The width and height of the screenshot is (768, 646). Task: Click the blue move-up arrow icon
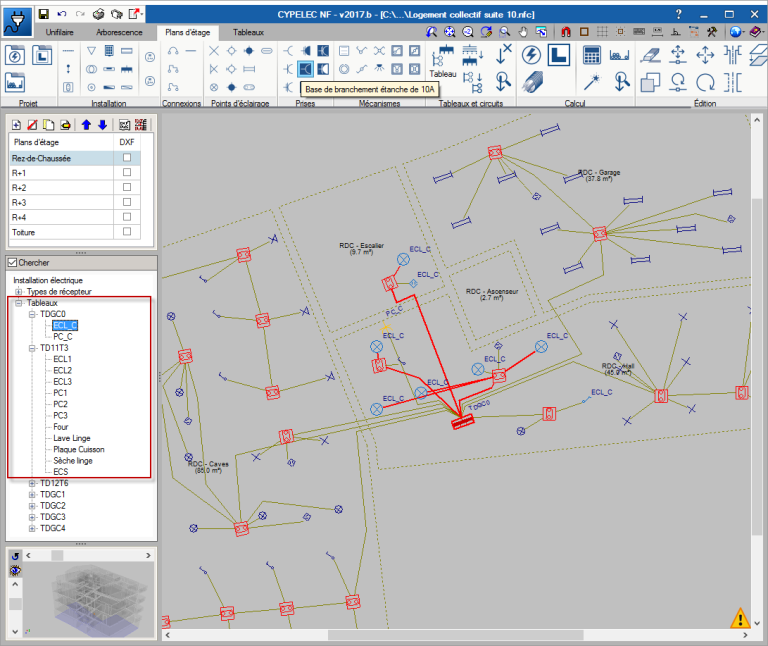tap(86, 125)
